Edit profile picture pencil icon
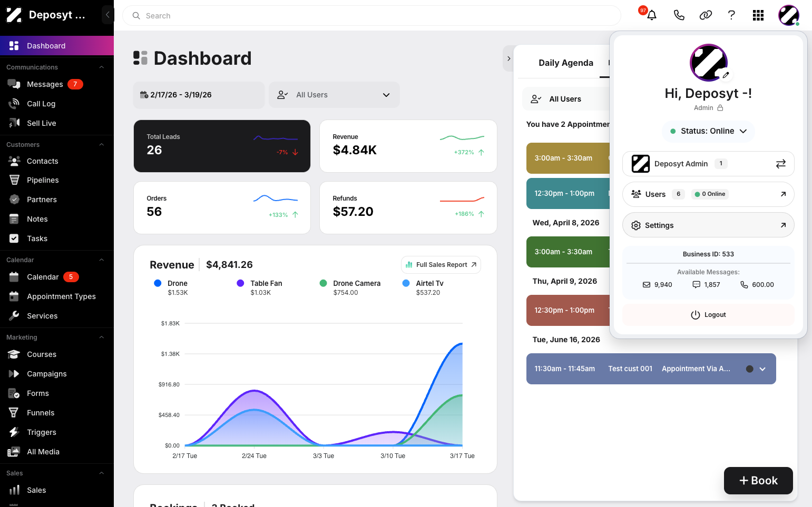This screenshot has height=507, width=812. (726, 75)
